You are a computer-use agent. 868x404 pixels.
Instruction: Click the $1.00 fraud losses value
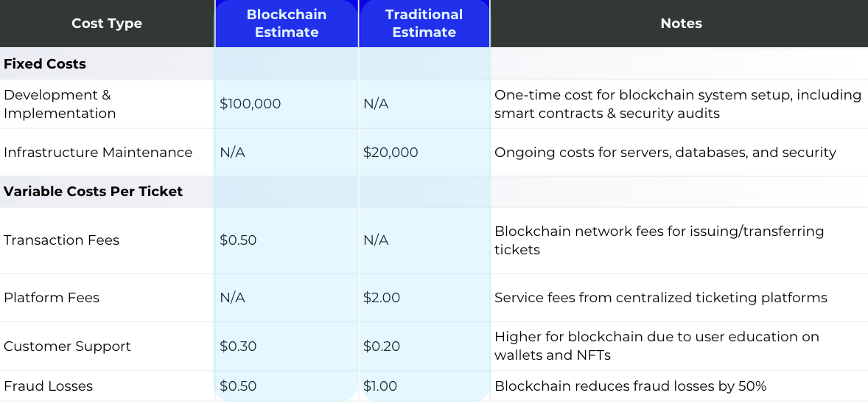coord(380,386)
